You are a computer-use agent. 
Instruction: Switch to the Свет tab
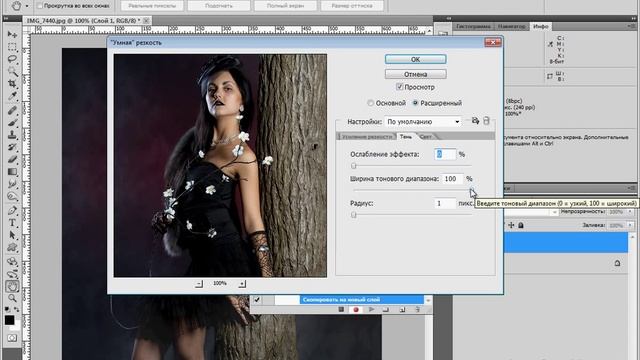[425, 137]
